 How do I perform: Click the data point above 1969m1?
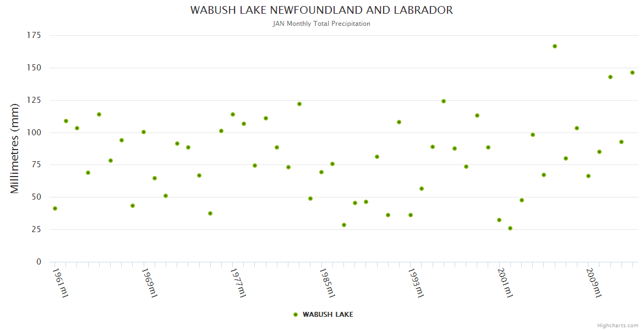[144, 132]
